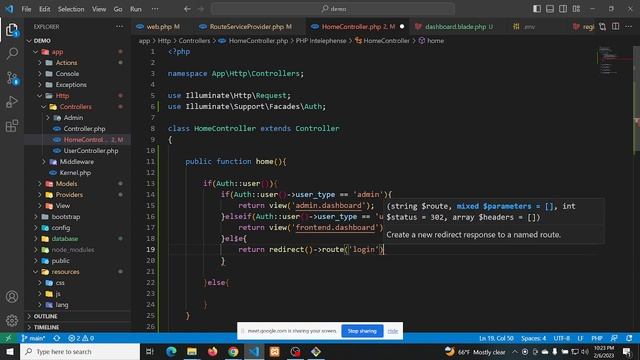
Task: Open errors and warnings count in status bar
Action: click(81, 338)
